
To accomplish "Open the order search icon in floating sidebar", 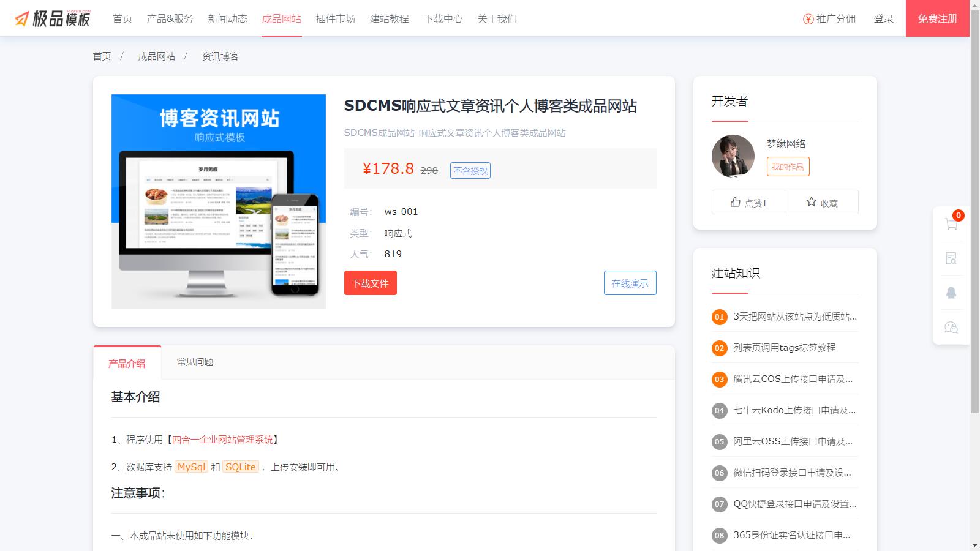I will (x=951, y=258).
